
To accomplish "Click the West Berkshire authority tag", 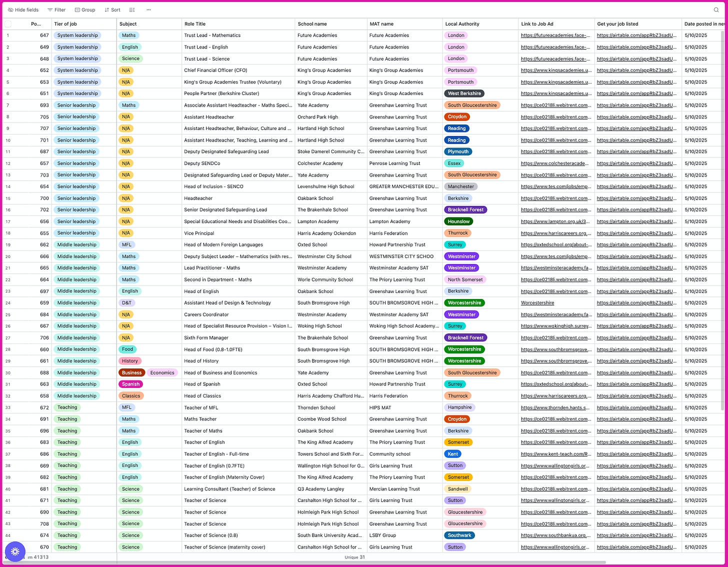I will pyautogui.click(x=464, y=93).
